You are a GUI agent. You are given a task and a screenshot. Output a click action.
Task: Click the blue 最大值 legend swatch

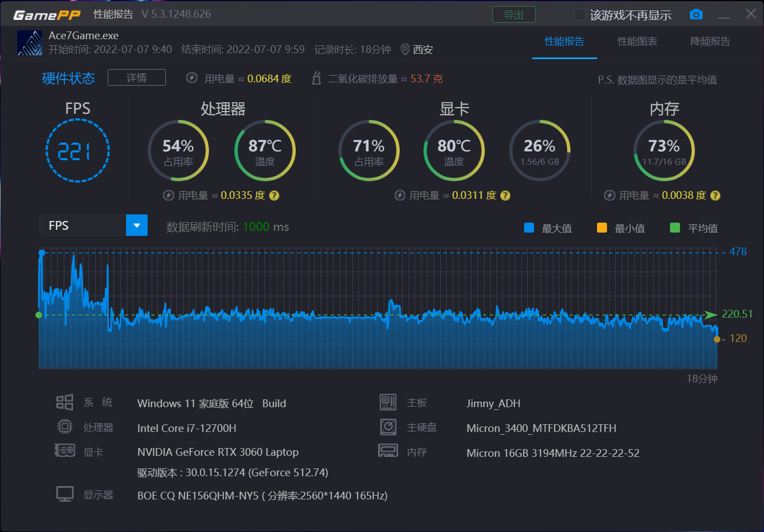(529, 228)
